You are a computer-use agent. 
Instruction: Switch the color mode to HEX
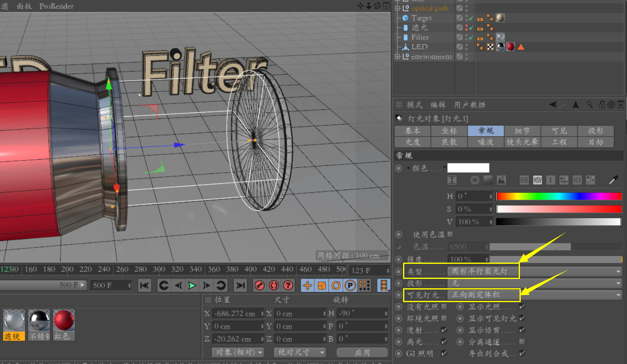[x=577, y=180]
